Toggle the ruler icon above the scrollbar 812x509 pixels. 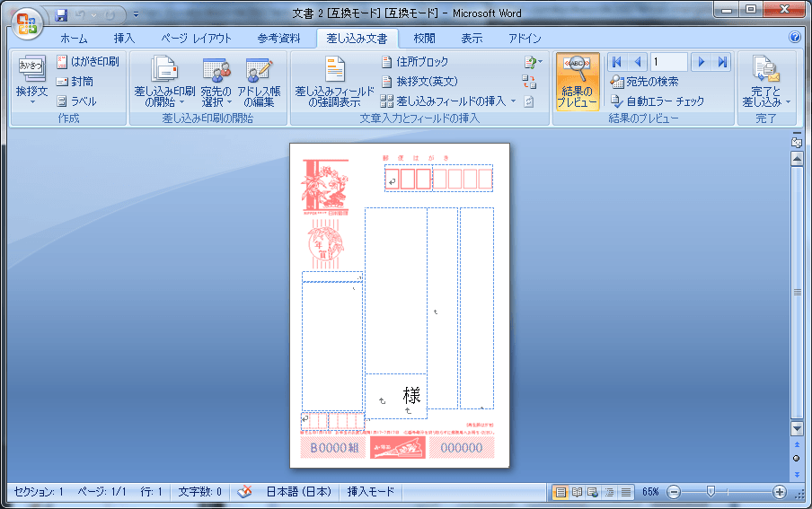coord(797,141)
